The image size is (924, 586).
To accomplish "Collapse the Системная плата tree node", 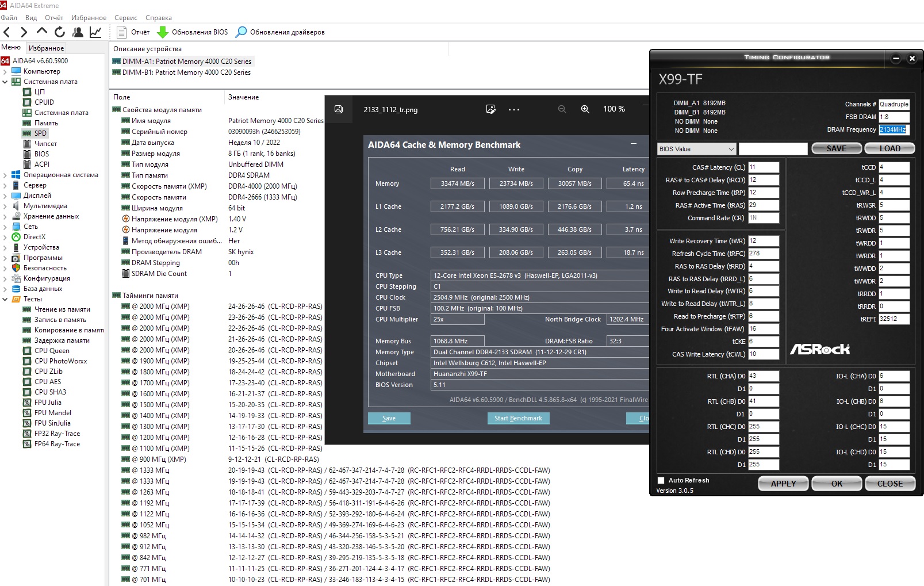I will pos(5,82).
